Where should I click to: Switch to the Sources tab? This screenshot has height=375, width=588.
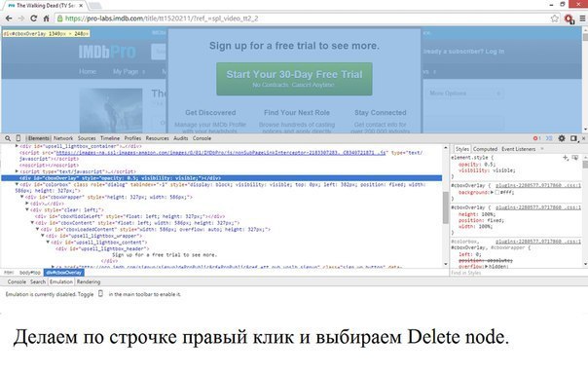(x=87, y=138)
